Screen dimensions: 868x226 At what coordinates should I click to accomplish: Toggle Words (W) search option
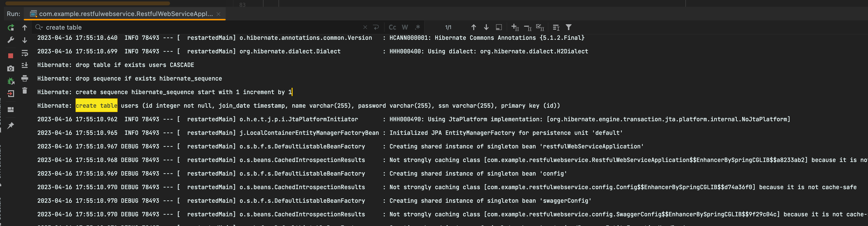(405, 27)
